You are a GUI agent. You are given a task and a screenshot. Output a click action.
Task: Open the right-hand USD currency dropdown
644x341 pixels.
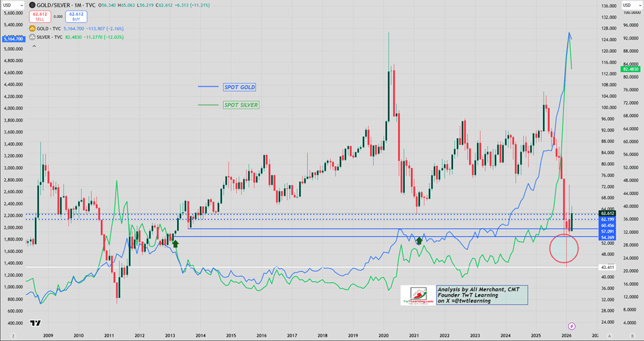(631, 5)
